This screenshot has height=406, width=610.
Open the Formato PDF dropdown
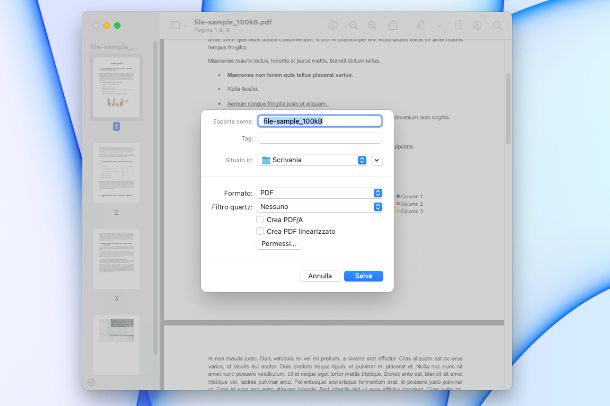[x=320, y=193]
